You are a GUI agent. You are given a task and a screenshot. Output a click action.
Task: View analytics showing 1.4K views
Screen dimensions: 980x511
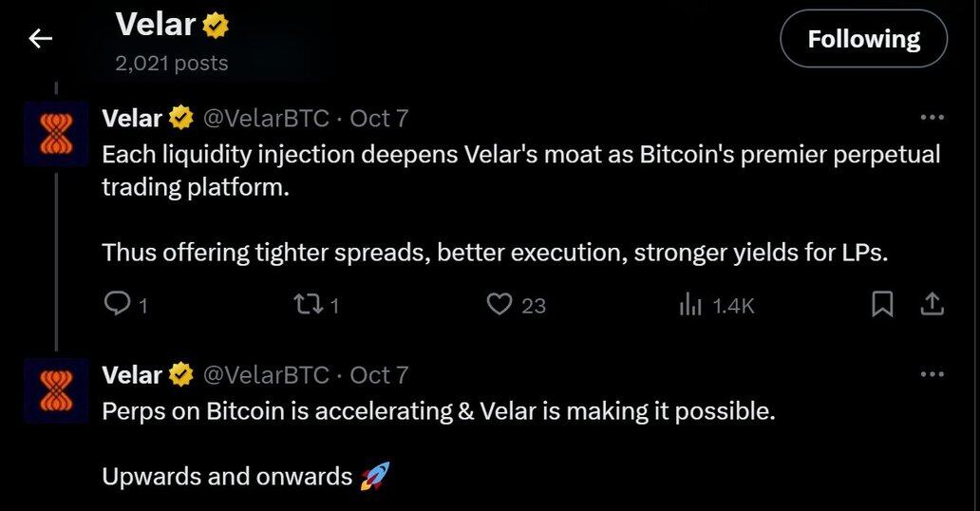690,304
